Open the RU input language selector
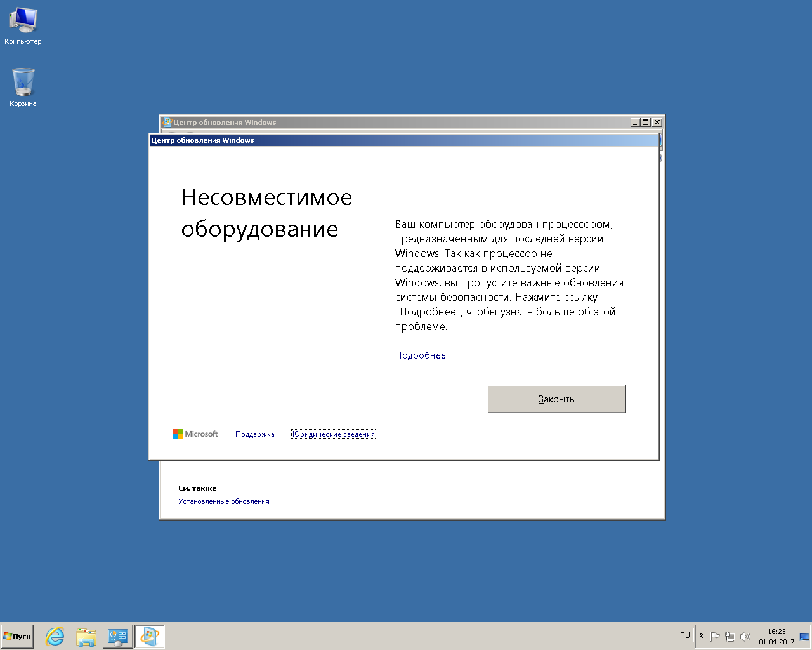Screen dimensions: 812x650 coord(684,635)
